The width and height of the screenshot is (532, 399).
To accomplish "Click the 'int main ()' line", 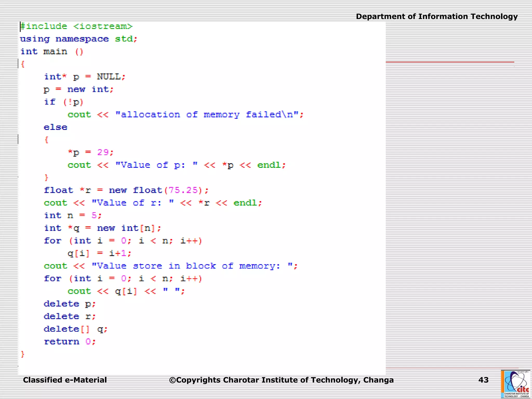I will point(52,51).
